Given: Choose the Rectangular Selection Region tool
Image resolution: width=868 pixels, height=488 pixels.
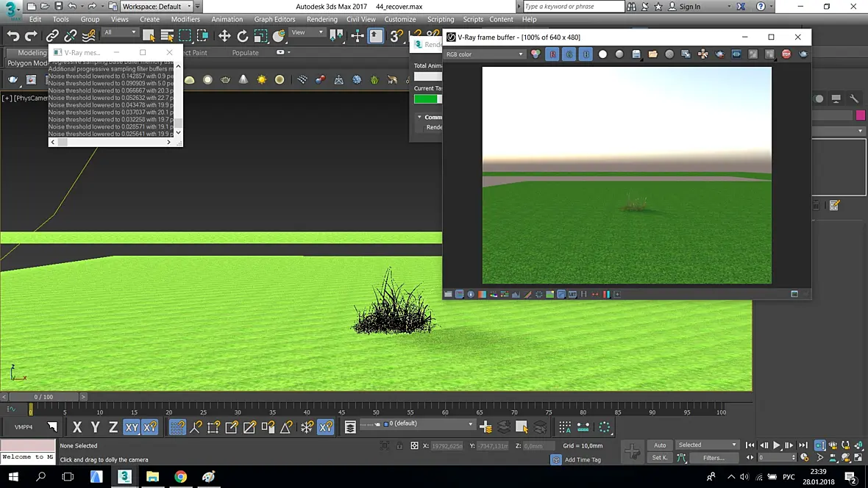Looking at the screenshot, I should (x=185, y=36).
